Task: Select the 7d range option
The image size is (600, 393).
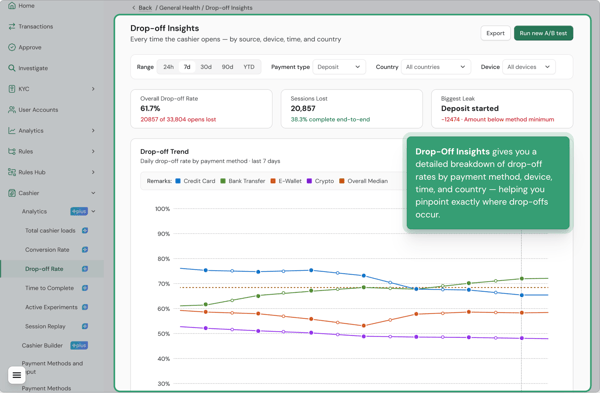Action: [187, 67]
